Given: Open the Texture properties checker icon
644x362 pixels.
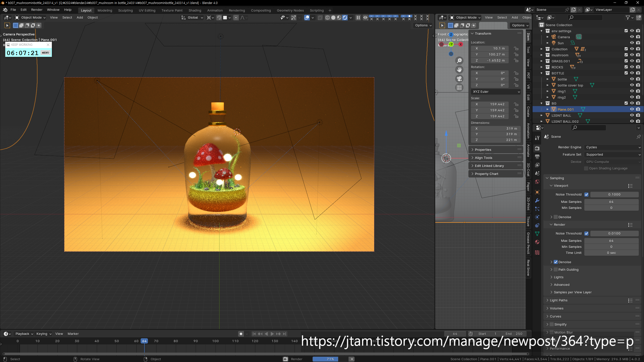Looking at the screenshot, I should click(x=537, y=252).
